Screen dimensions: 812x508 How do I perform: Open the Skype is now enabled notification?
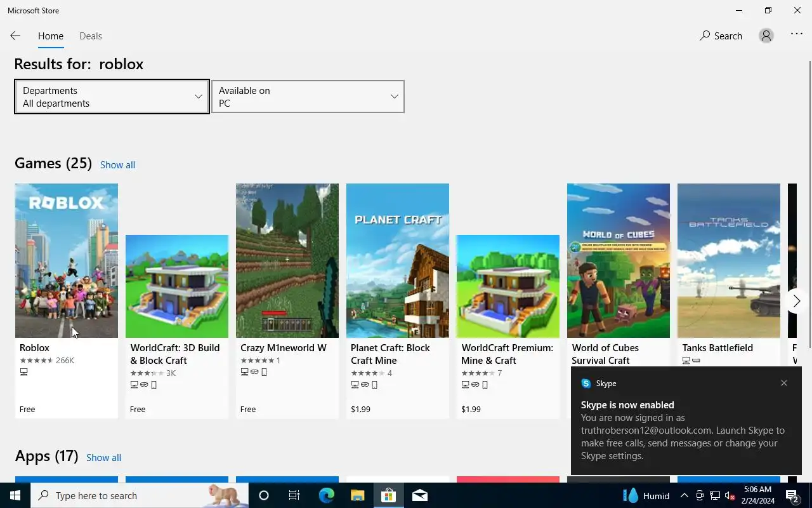tap(685, 420)
